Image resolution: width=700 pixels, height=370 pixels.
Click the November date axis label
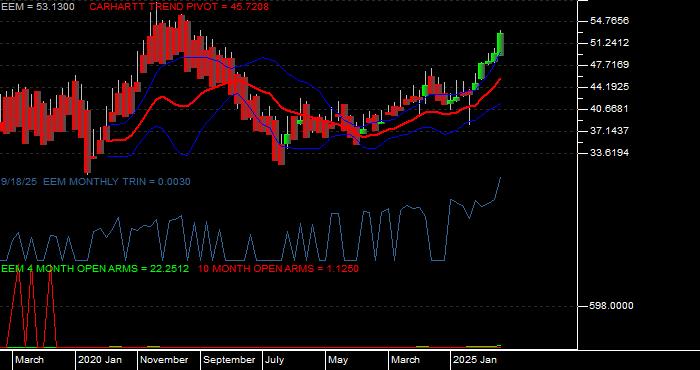[165, 360]
